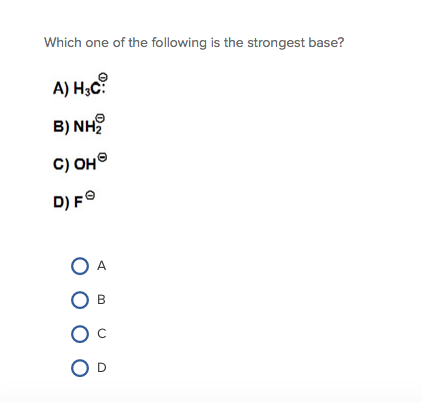Click the OH hydroxide formula
The image size is (422, 402).
click(90, 162)
